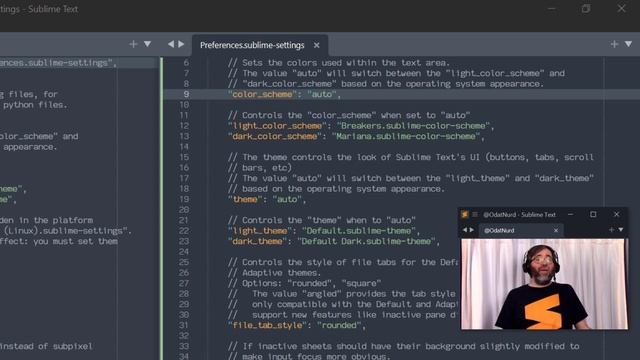
Task: Click "python files." text in left pane
Action: (36, 105)
